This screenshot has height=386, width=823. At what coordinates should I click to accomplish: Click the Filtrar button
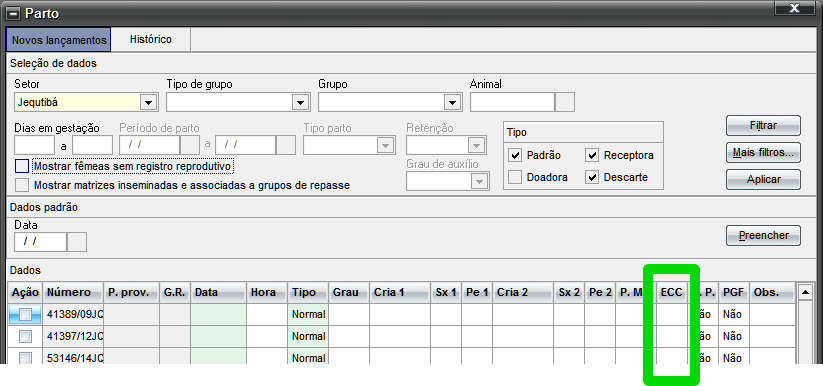pyautogui.click(x=763, y=126)
